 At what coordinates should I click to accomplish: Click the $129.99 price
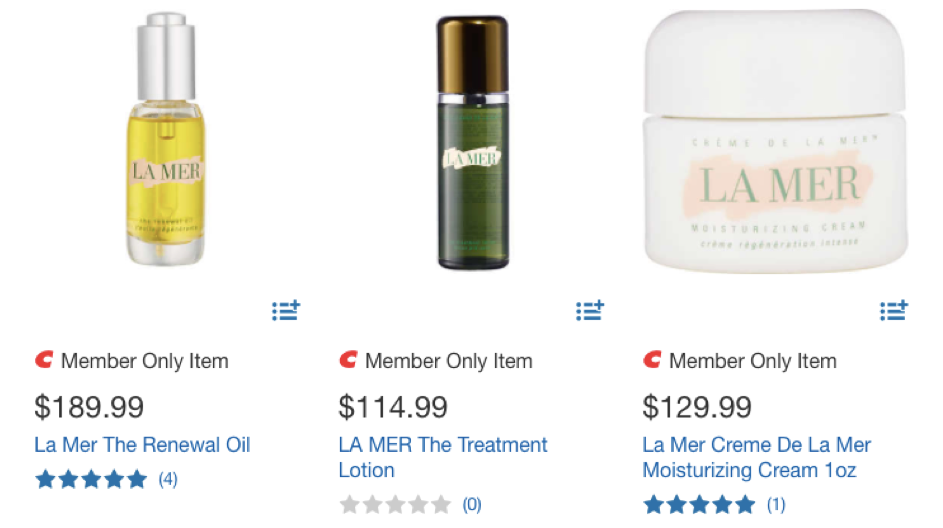(x=697, y=407)
